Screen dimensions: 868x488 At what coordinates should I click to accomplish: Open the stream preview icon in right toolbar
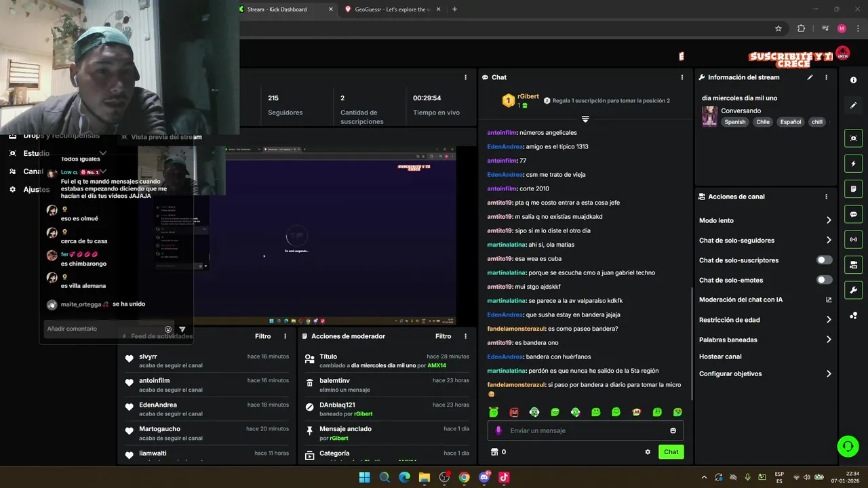853,138
